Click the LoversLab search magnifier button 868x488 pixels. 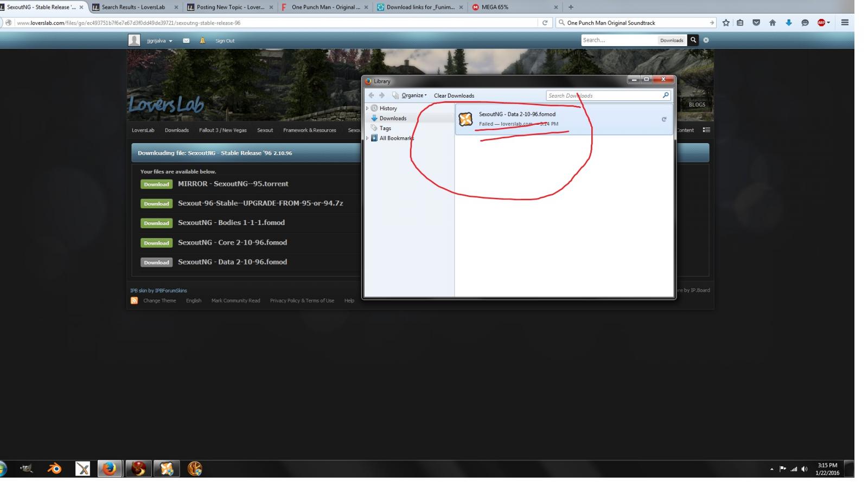pos(693,40)
